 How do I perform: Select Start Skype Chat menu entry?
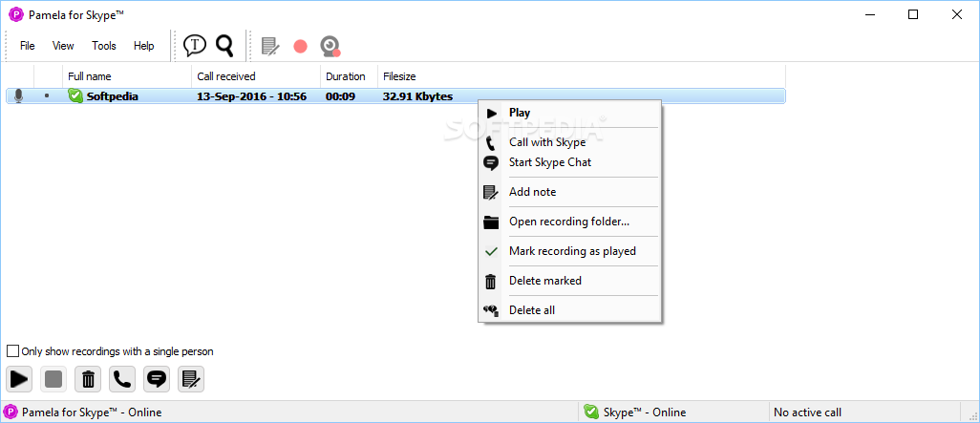click(x=568, y=162)
